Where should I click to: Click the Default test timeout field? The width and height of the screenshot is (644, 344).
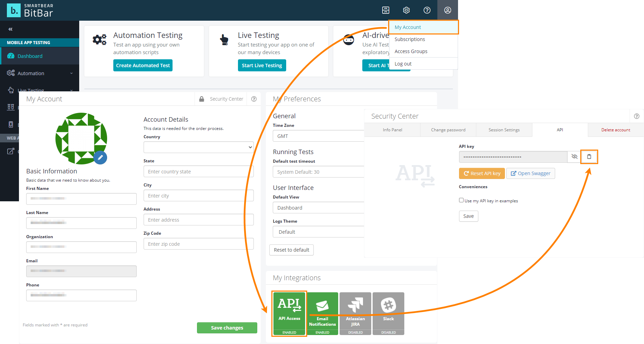tap(319, 172)
